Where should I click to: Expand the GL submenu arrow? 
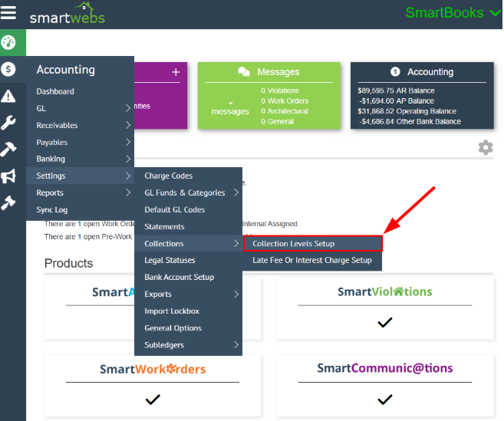pyautogui.click(x=128, y=108)
